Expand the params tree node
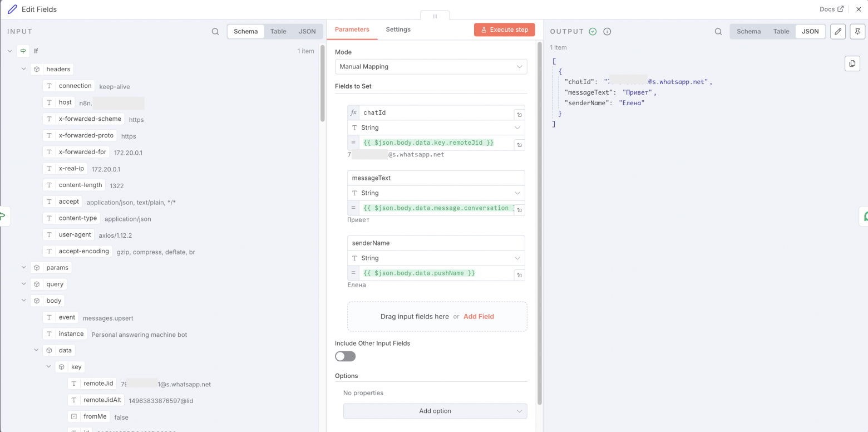 coord(24,268)
